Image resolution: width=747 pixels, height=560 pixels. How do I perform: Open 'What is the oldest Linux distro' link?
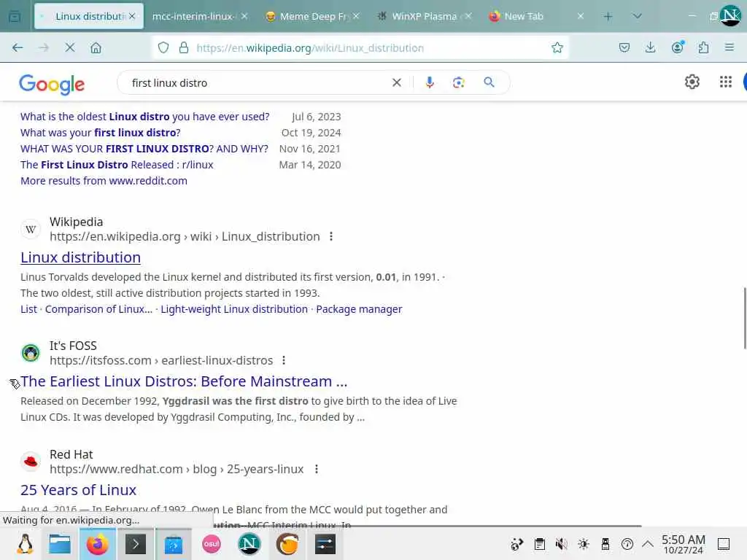(x=145, y=117)
